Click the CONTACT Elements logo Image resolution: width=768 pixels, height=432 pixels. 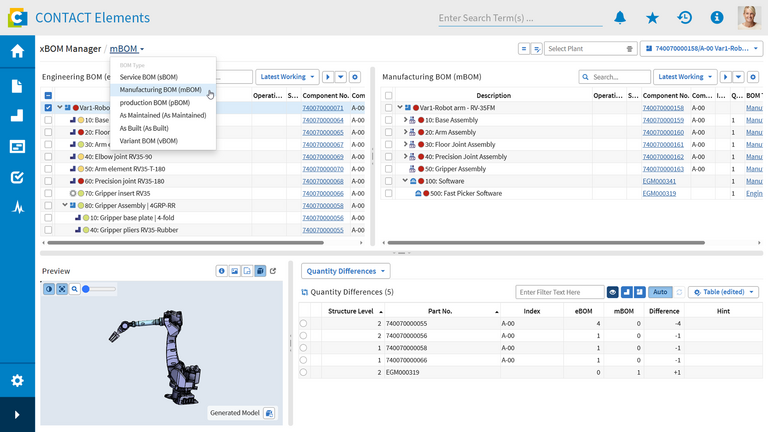18,18
